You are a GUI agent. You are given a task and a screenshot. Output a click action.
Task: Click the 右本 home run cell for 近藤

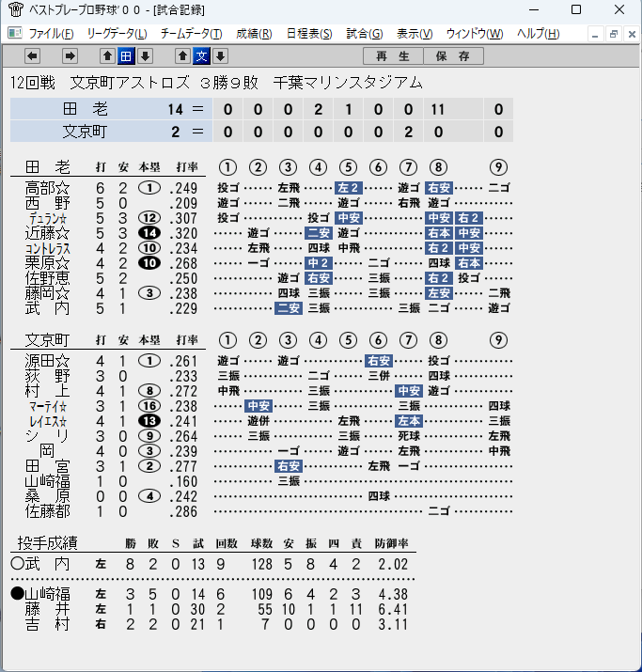(438, 233)
